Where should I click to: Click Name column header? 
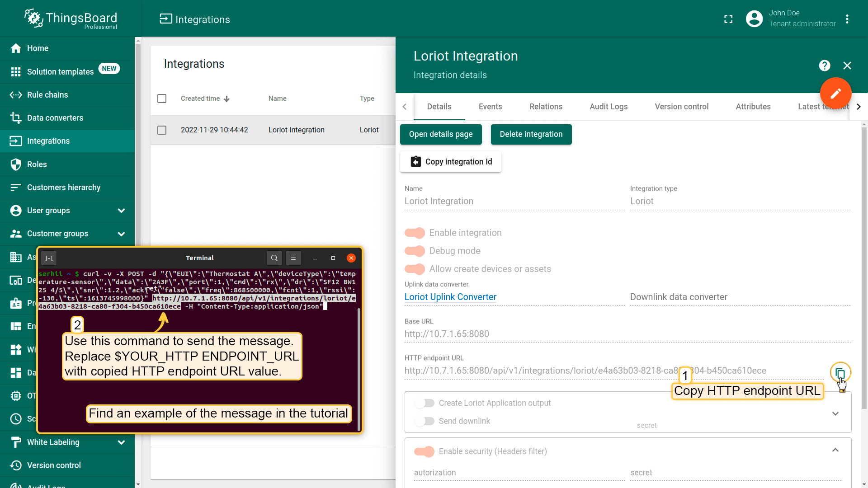coord(278,99)
